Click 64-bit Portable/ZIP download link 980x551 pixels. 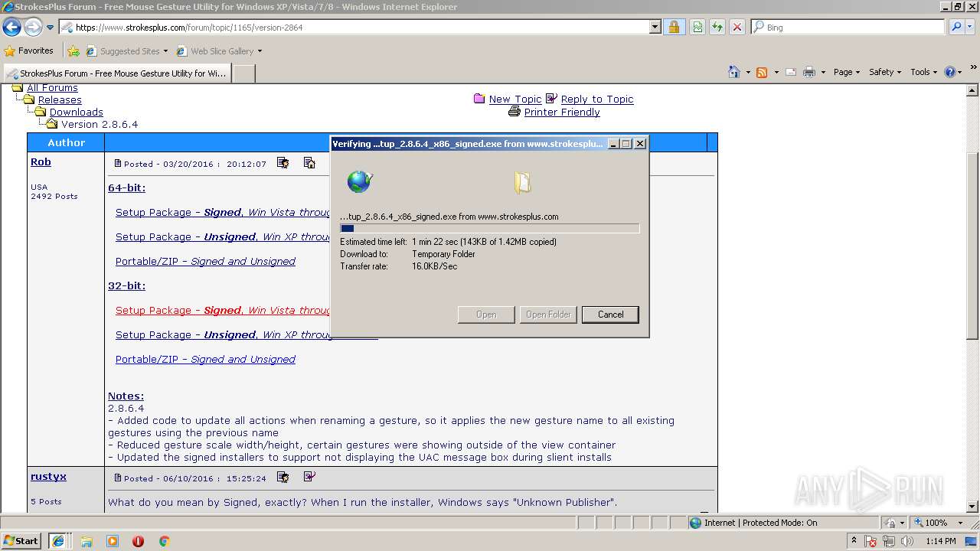[205, 262]
